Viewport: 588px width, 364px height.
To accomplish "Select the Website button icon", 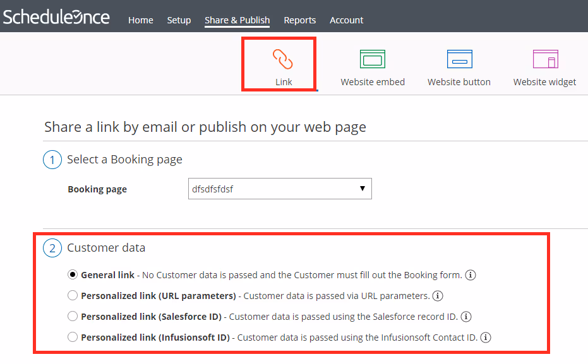I will [x=459, y=59].
